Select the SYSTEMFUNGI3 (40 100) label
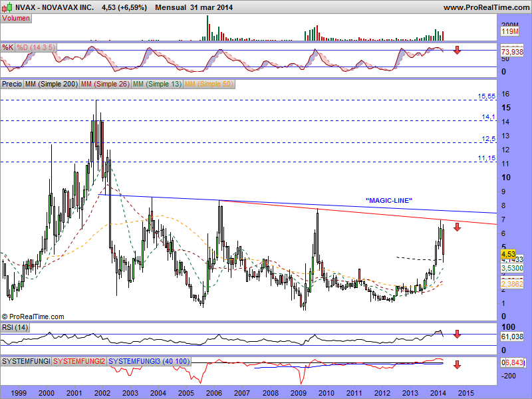 pyautogui.click(x=149, y=362)
